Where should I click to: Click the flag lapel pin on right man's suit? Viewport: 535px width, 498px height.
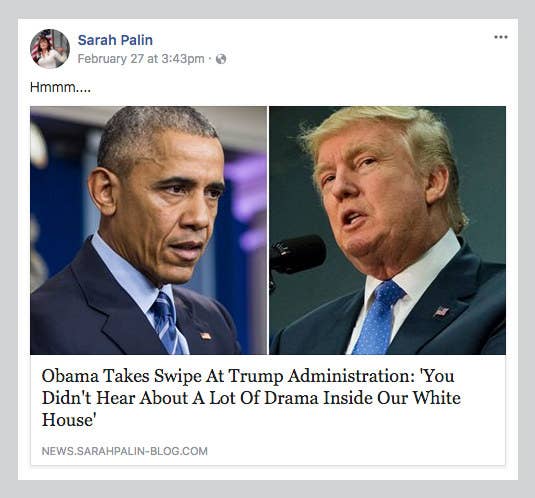click(441, 311)
